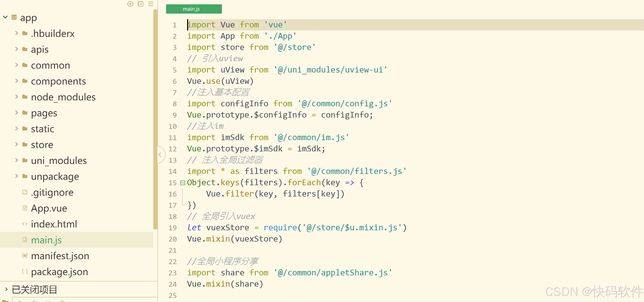Select main.js in the file tree
The image size is (644, 302).
46,240
